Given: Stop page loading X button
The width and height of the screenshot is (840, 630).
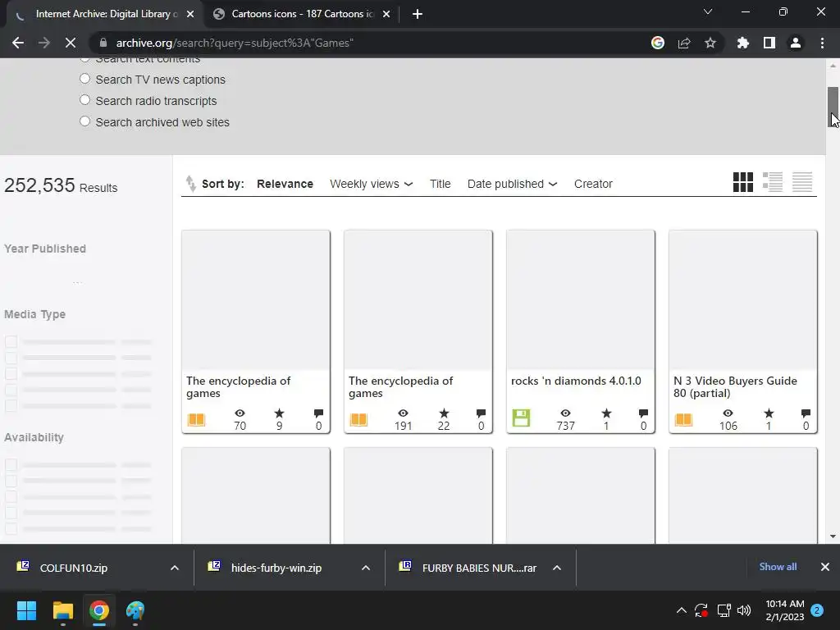Looking at the screenshot, I should (71, 43).
